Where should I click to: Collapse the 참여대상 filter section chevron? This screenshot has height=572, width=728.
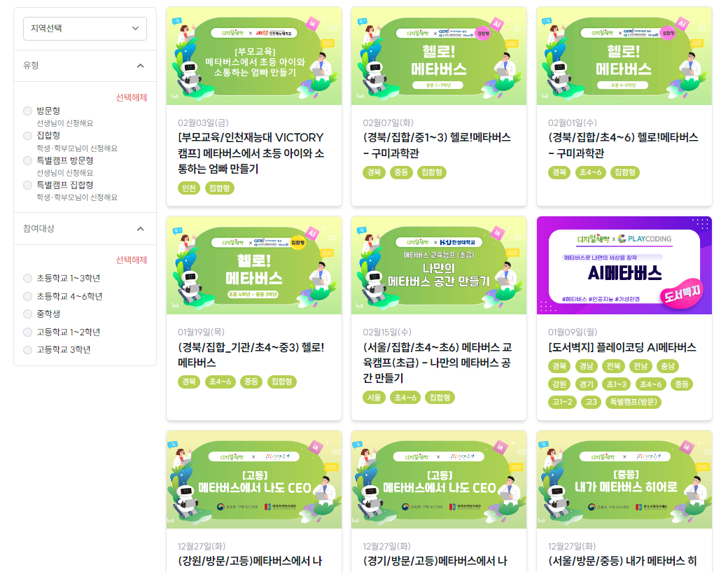point(140,228)
